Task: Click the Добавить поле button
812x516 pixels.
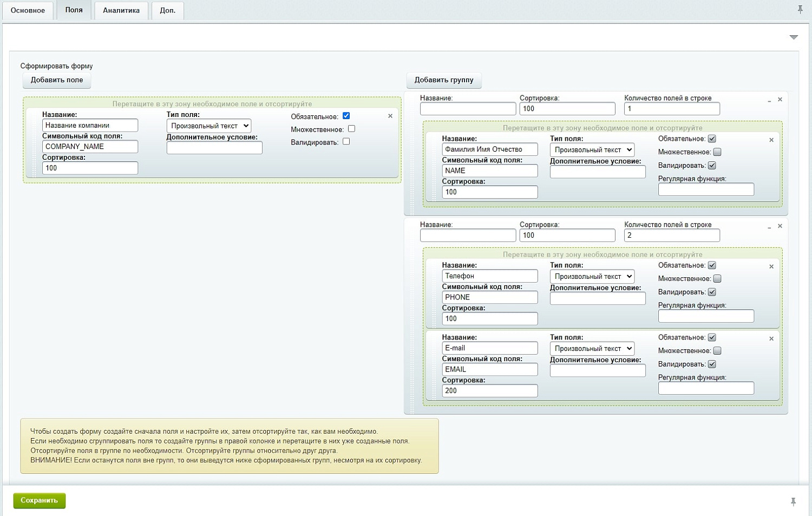Action: pyautogui.click(x=57, y=80)
